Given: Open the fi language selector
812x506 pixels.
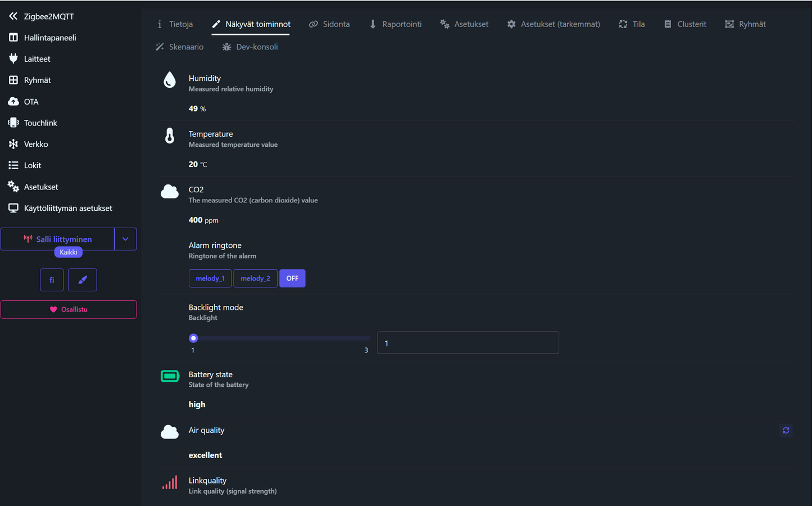Looking at the screenshot, I should (52, 280).
